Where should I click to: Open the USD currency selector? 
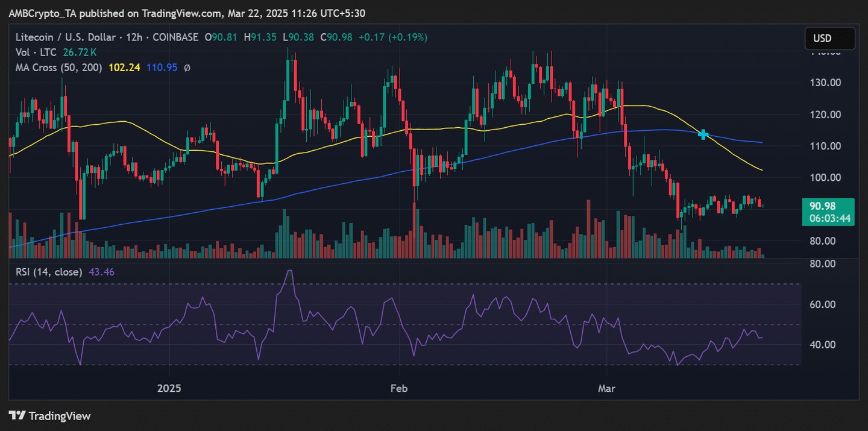pos(829,38)
